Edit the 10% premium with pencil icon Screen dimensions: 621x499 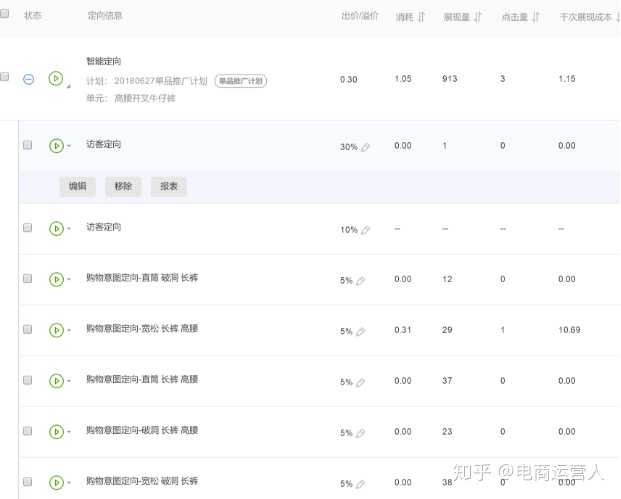365,230
